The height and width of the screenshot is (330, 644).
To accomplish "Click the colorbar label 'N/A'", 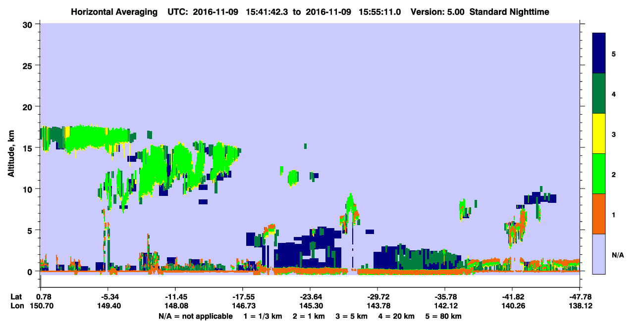I will (618, 255).
